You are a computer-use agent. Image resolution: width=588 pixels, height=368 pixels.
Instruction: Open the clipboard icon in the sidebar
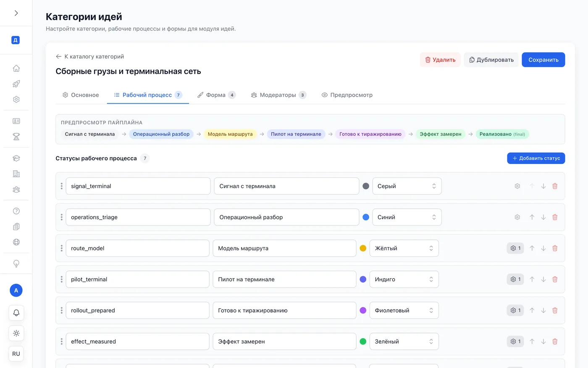pyautogui.click(x=16, y=227)
